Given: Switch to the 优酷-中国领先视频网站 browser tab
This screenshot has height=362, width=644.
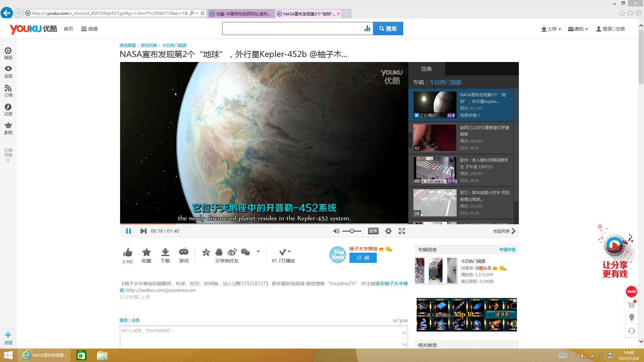Looking at the screenshot, I should [x=241, y=14].
